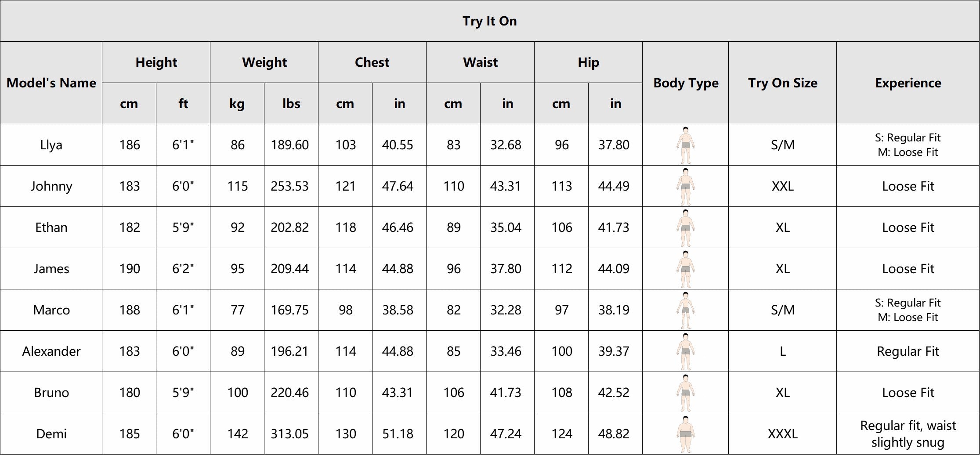This screenshot has height=455, width=980.
Task: Select the Try On Size header
Action: pos(782,83)
